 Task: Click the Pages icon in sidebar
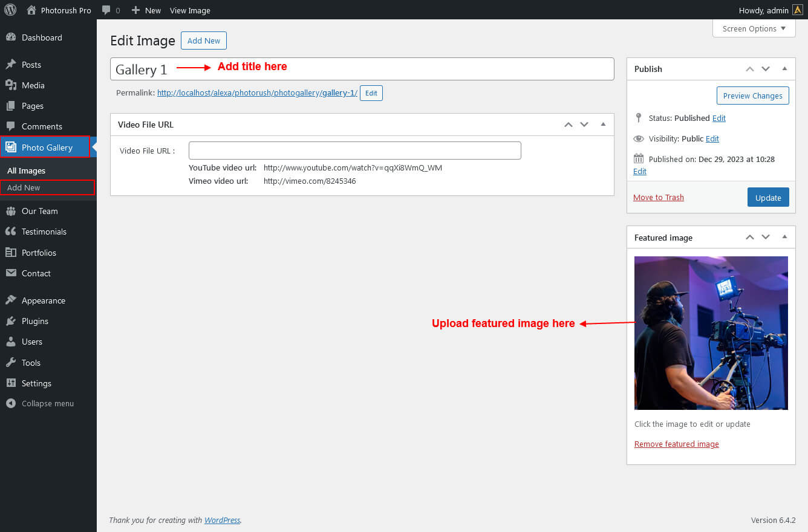(11, 106)
